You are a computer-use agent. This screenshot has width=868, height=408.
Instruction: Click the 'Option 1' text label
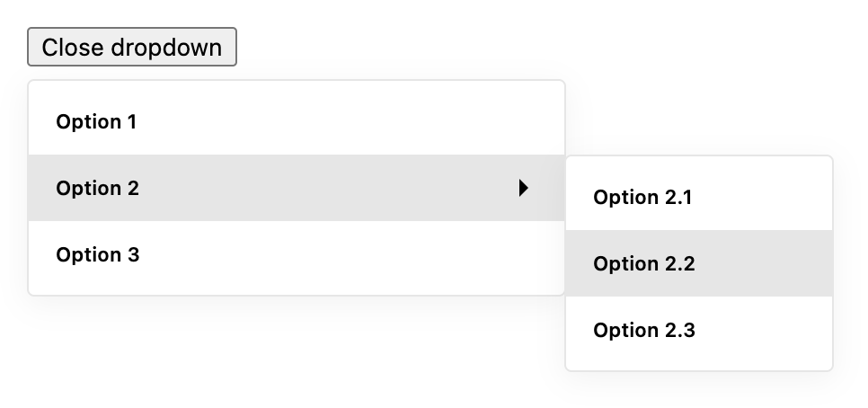pyautogui.click(x=96, y=121)
